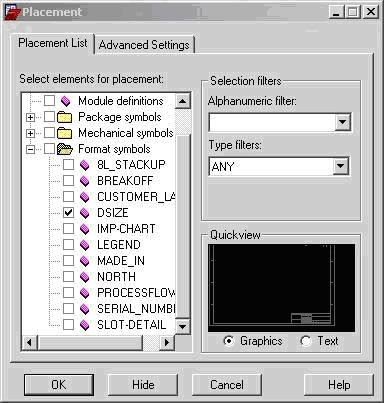The width and height of the screenshot is (384, 403).
Task: Select the SLOT-DETAIL tree entry label
Action: coord(131,325)
